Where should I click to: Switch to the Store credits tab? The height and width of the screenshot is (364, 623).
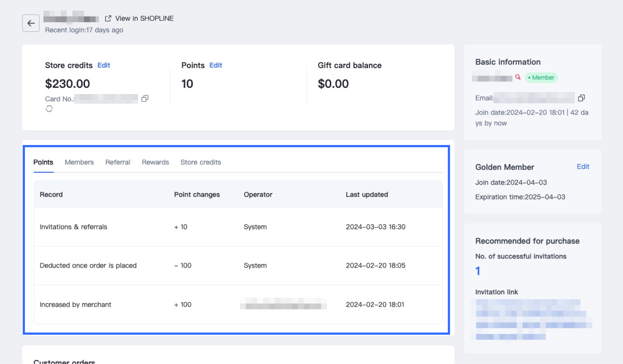click(200, 162)
